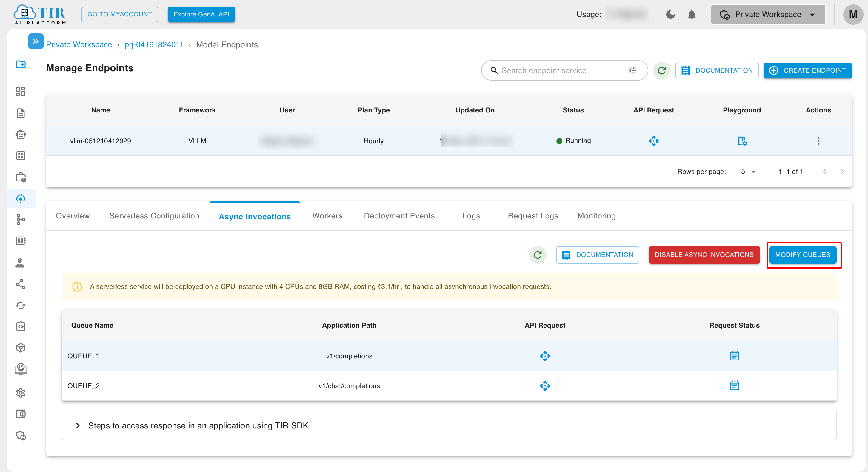Open the pipeline tree sidebar icon
Screen dimensions: 868x472
click(21, 220)
